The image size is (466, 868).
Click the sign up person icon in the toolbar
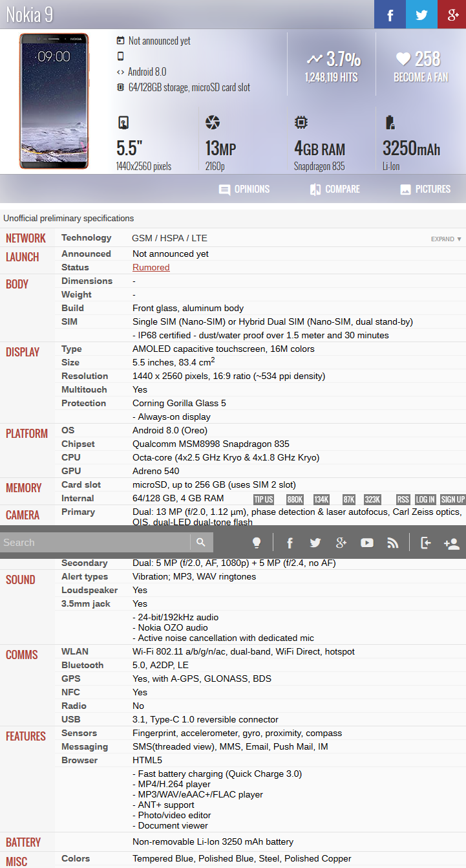pyautogui.click(x=452, y=543)
